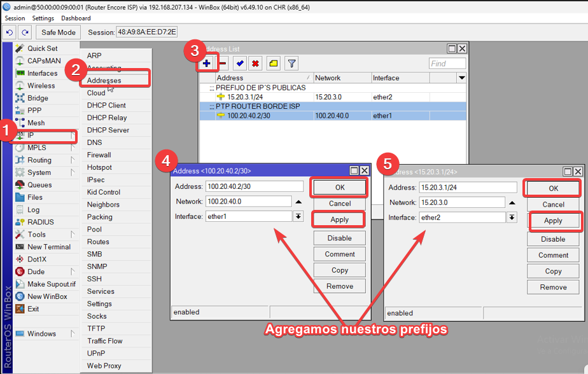Click the blue plus add address icon
The width and height of the screenshot is (588, 374).
click(206, 64)
